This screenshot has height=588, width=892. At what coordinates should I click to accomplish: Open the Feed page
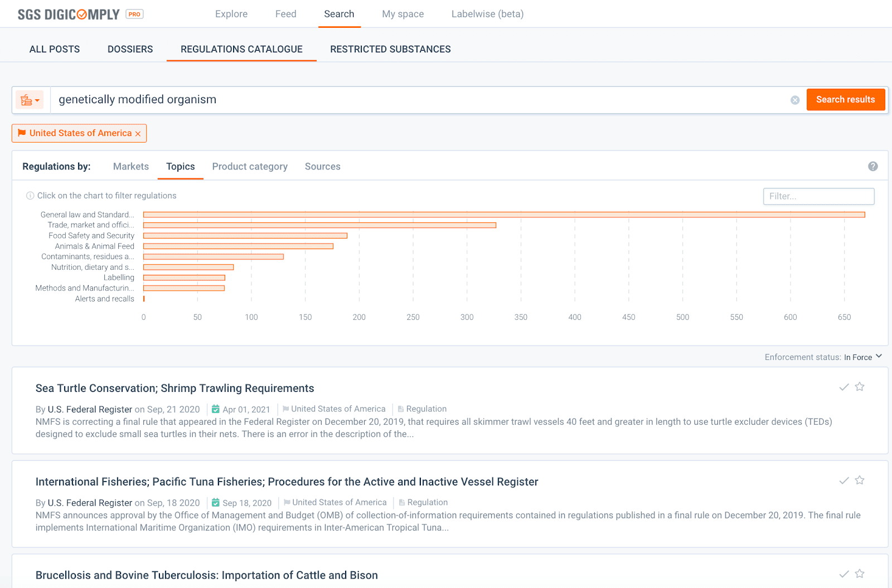pos(286,14)
